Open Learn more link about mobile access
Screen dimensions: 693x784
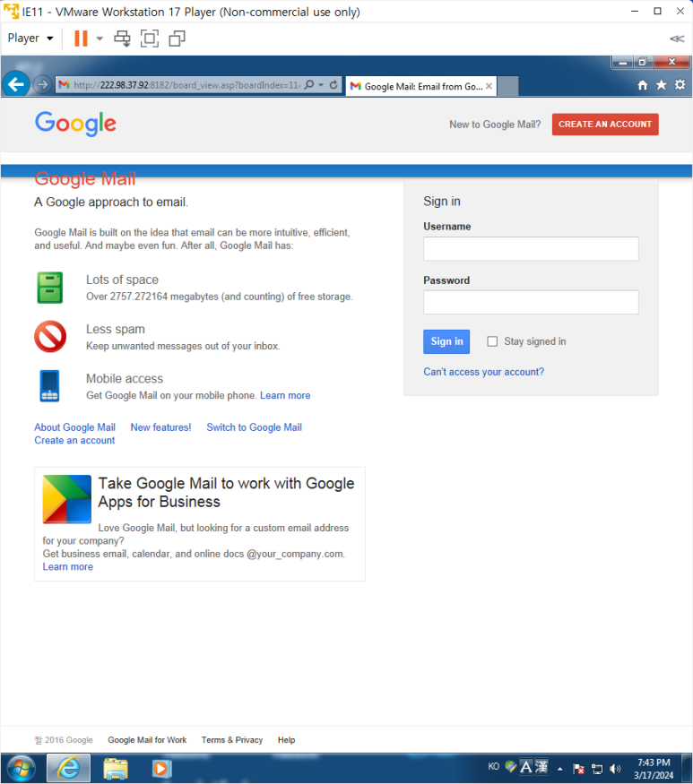[285, 395]
